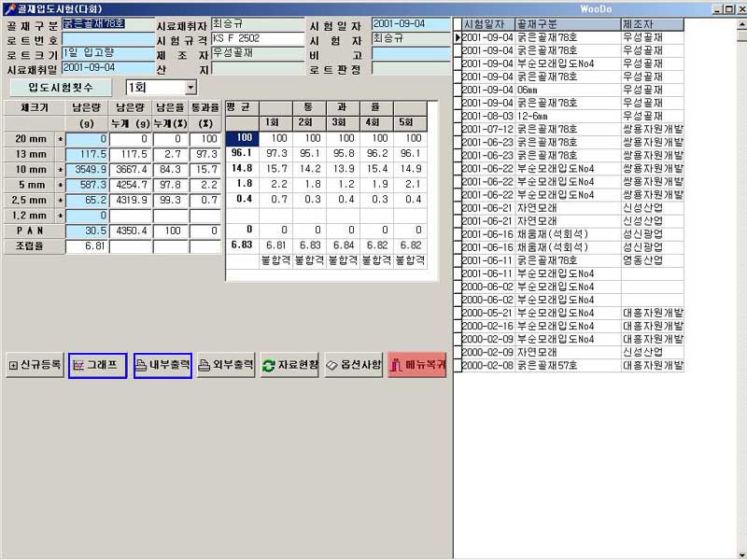This screenshot has height=560, width=747.
Task: Click the 신규등록 new registration button
Action: 34,366
